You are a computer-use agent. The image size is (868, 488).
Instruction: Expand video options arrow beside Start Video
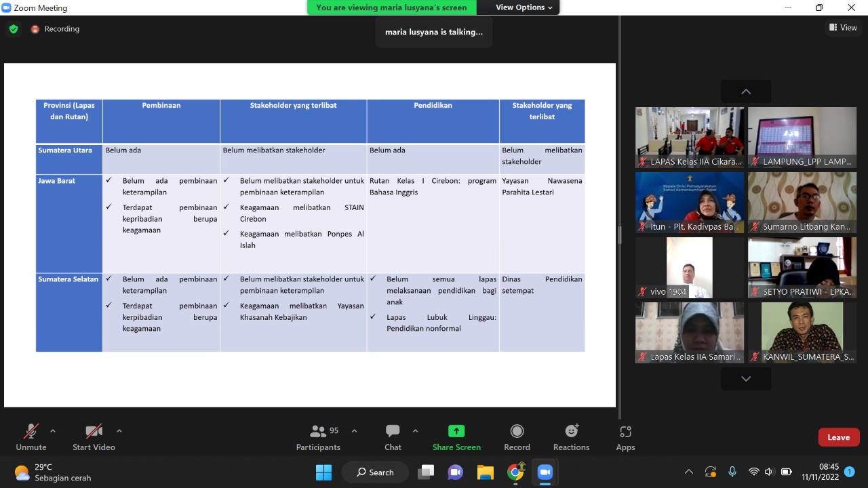coord(119,431)
